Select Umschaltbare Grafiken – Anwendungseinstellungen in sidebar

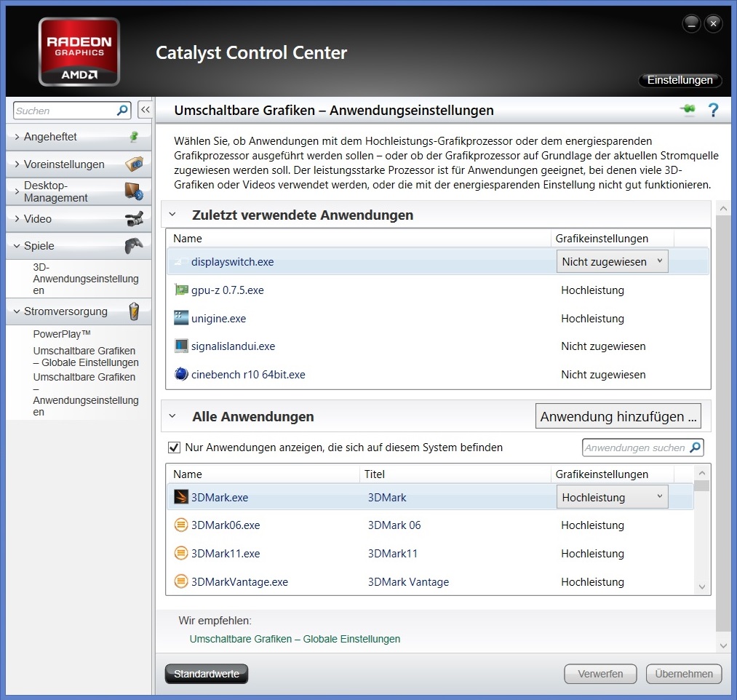[x=86, y=394]
